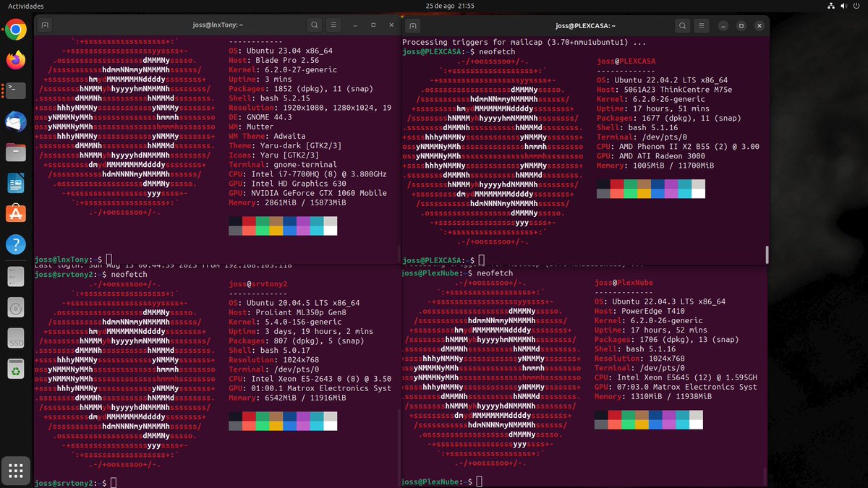Click 'Uptime: 3 days, 19 hours, 2 mins'

click(x=301, y=331)
